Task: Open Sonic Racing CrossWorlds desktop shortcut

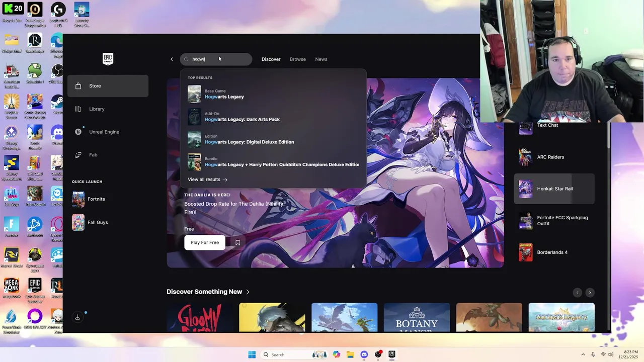Action: tap(35, 107)
